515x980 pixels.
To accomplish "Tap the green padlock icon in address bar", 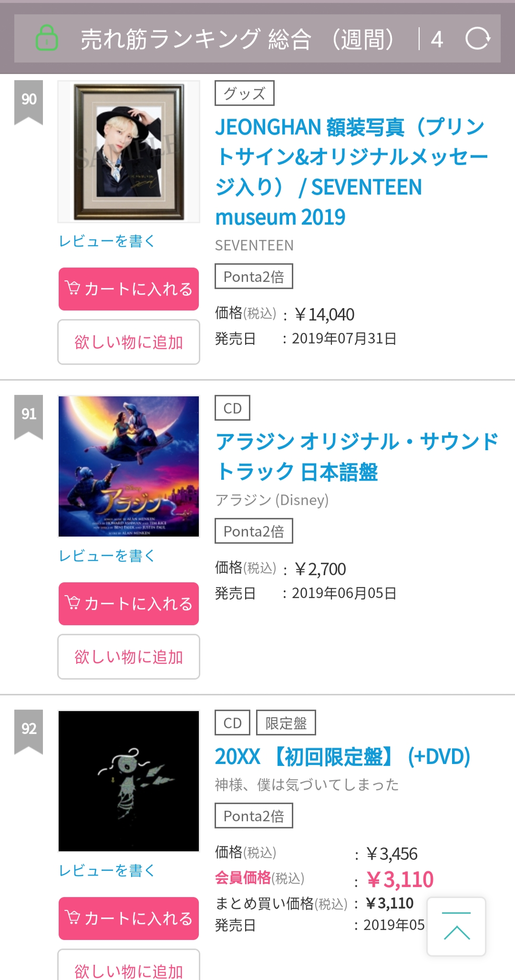I will pos(47,38).
